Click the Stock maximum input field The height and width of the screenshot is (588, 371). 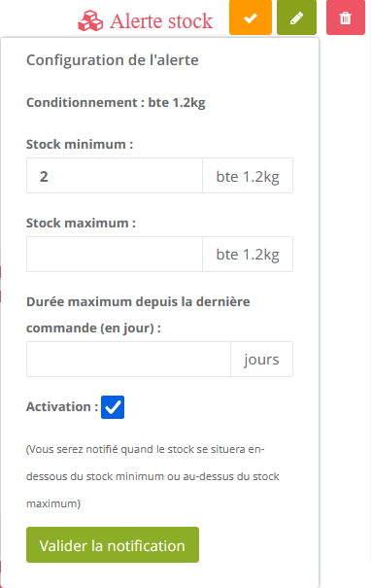pos(115,255)
